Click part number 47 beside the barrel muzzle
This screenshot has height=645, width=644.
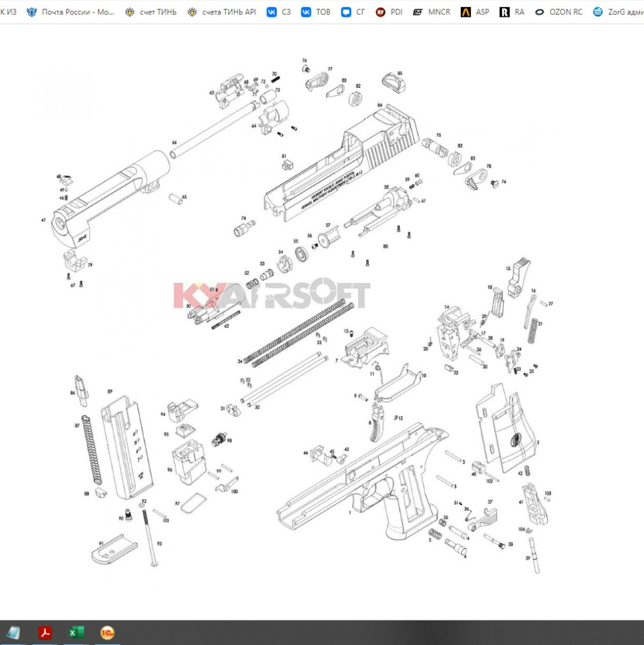pyautogui.click(x=43, y=220)
